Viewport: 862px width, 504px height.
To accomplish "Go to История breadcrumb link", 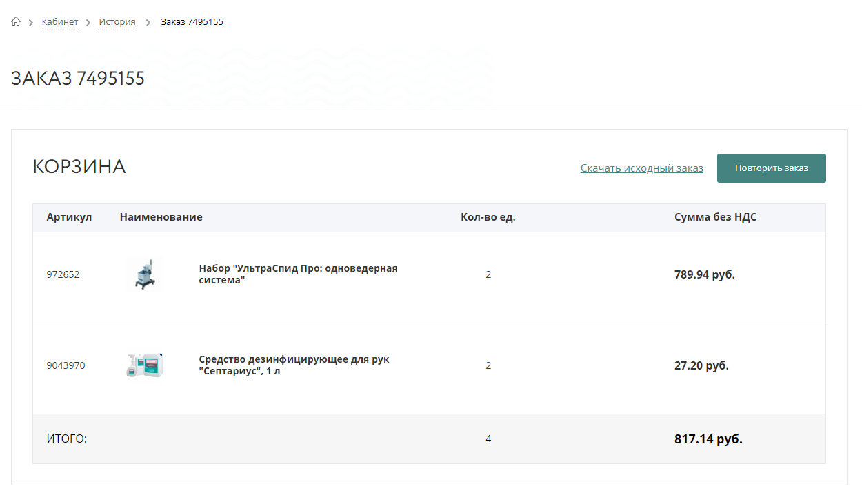I will (x=117, y=22).
